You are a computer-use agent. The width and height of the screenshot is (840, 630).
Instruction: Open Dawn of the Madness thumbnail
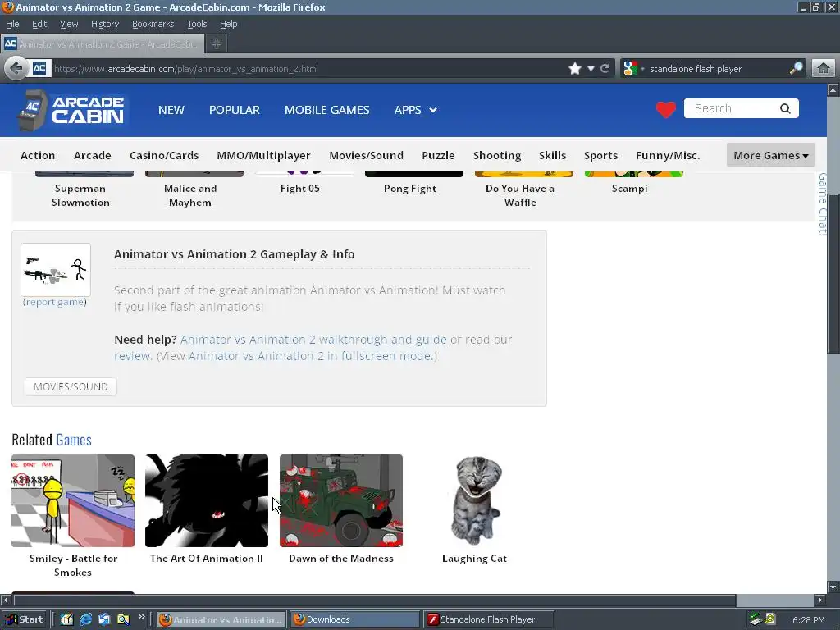click(341, 501)
